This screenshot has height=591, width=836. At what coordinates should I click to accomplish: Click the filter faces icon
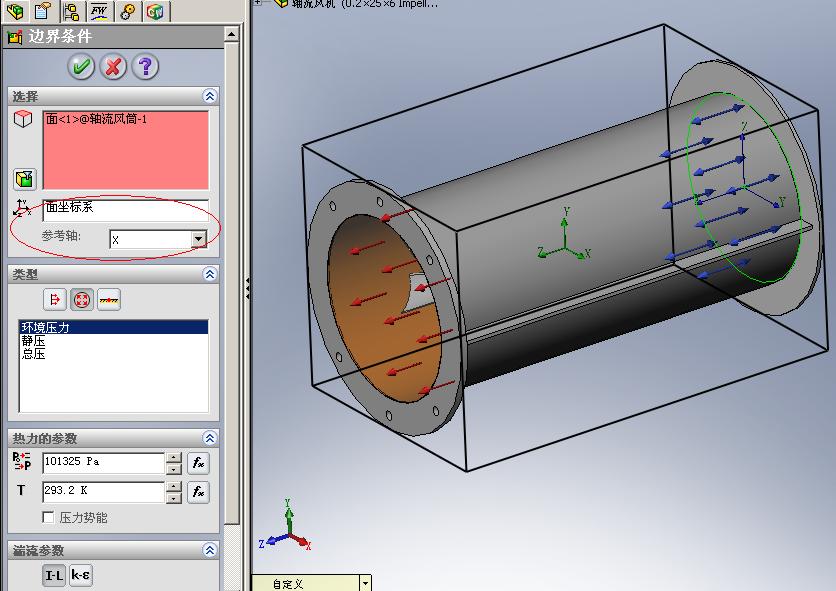25,179
